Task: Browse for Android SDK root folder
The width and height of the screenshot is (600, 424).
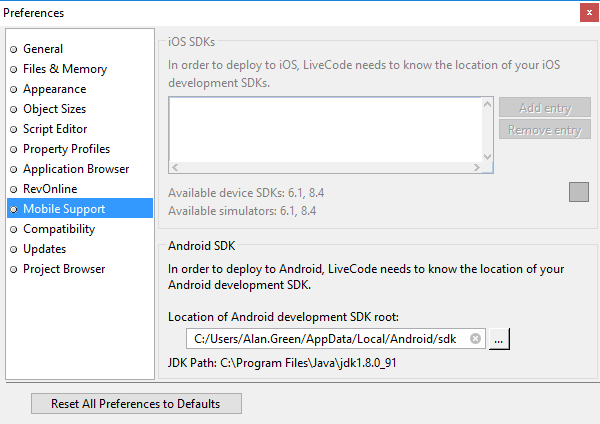Action: tap(500, 339)
